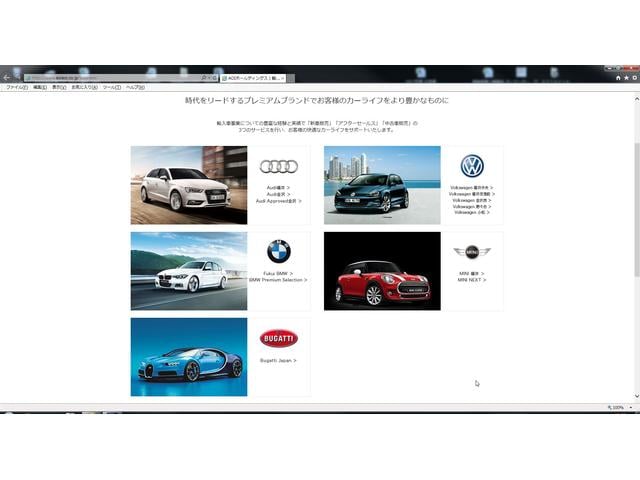Open a new blank tab button
Image resolution: width=640 pixels, height=480 pixels.
(291, 78)
